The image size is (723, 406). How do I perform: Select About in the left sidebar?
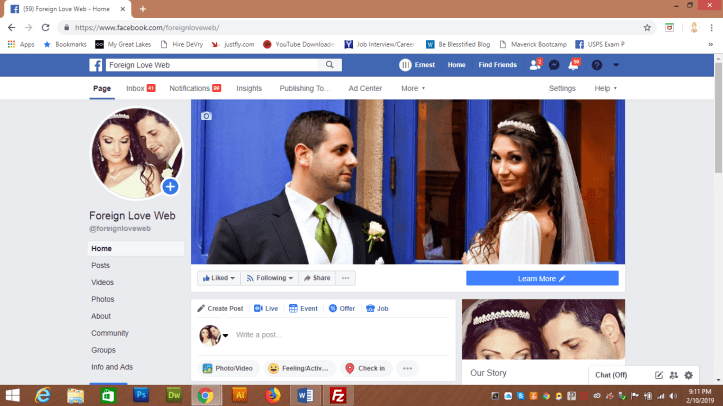pyautogui.click(x=101, y=316)
